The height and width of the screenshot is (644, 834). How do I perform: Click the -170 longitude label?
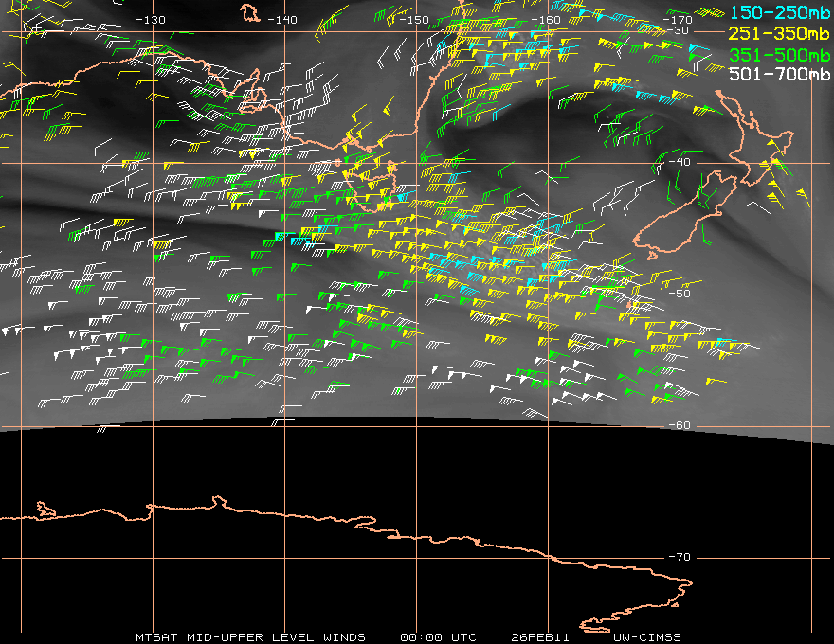coord(679,20)
